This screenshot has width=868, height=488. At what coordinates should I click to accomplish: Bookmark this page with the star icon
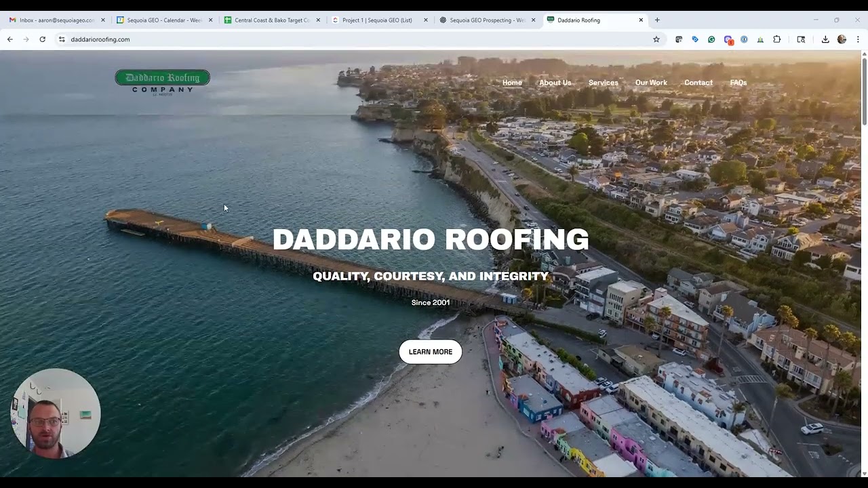(x=656, y=39)
